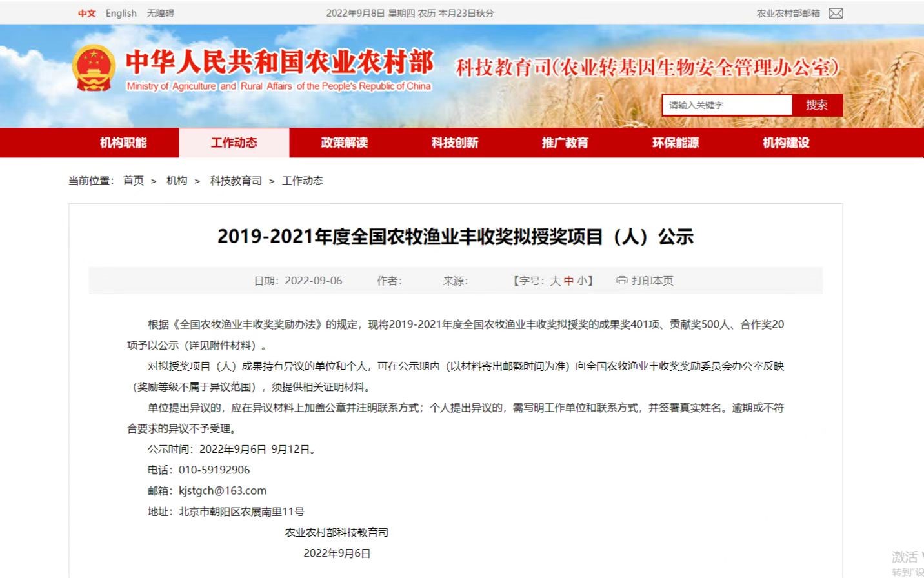Select the 中文 language link
This screenshot has width=924, height=578.
(x=87, y=14)
